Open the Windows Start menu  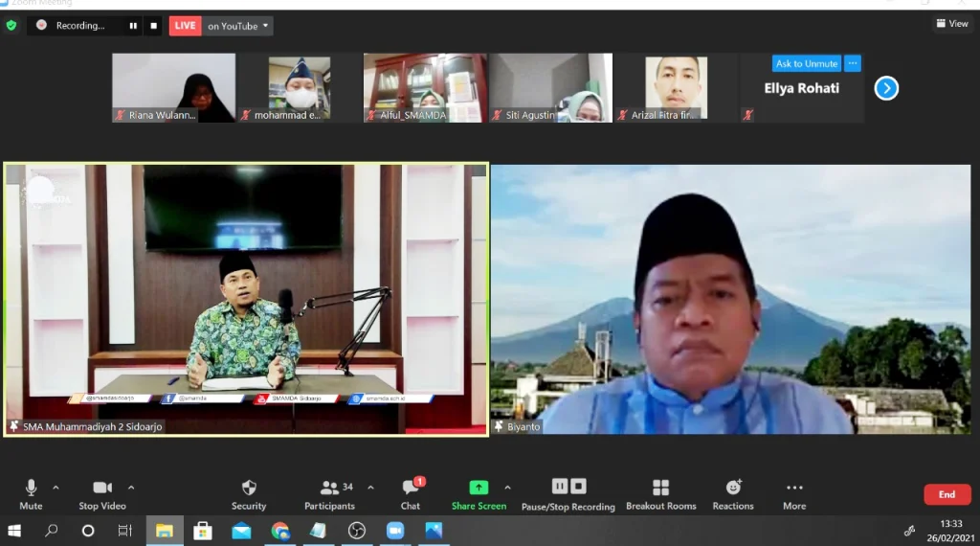click(13, 531)
